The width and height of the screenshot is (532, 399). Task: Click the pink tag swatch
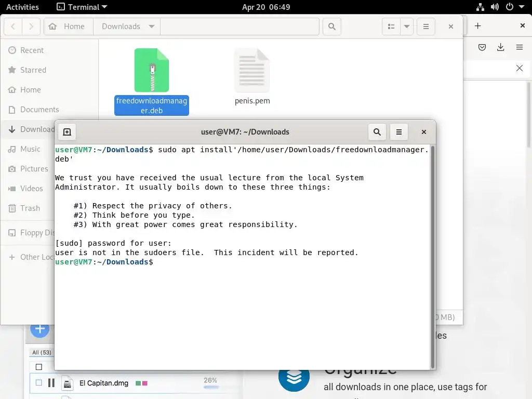[145, 383]
